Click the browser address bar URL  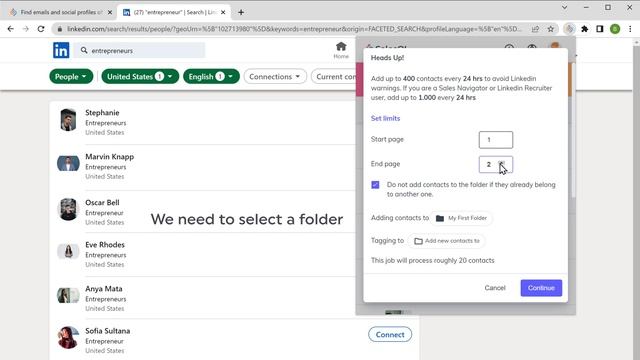point(294,29)
